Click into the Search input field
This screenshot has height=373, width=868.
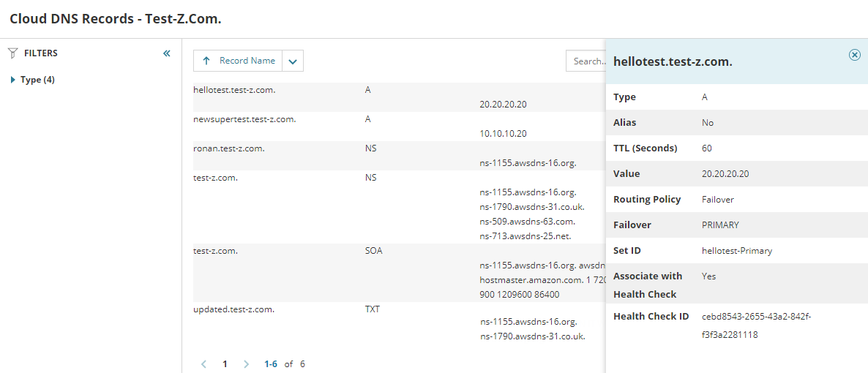[x=587, y=61]
